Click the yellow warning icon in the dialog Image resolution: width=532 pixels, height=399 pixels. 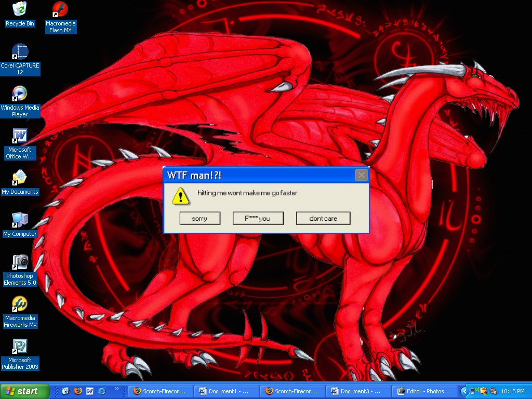[180, 196]
